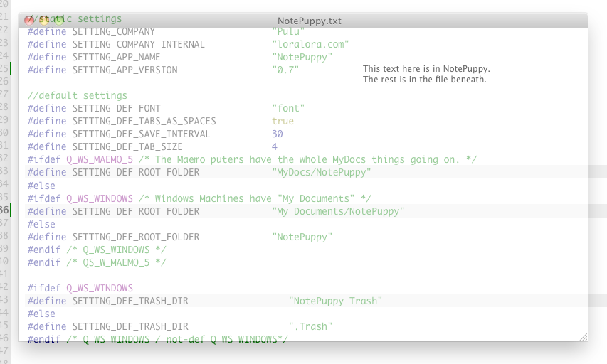607x364 pixels.
Task: Click the resize grip in window corner
Action: (x=583, y=336)
